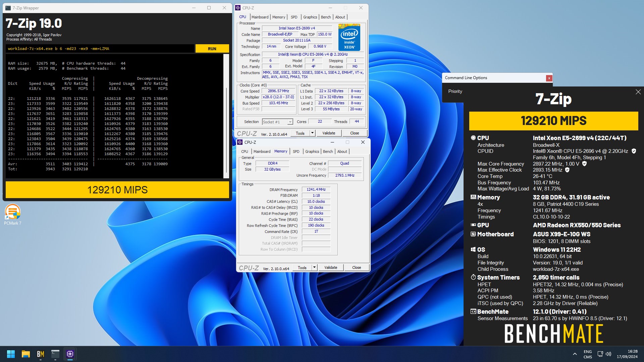The width and height of the screenshot is (644, 362).
Task: Click the System Timers stopwatch icon
Action: pyautogui.click(x=473, y=277)
